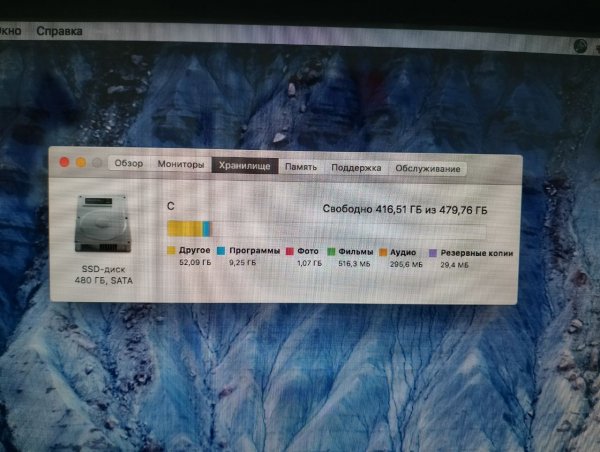Switch to the Мониторы tab

pyautogui.click(x=181, y=164)
